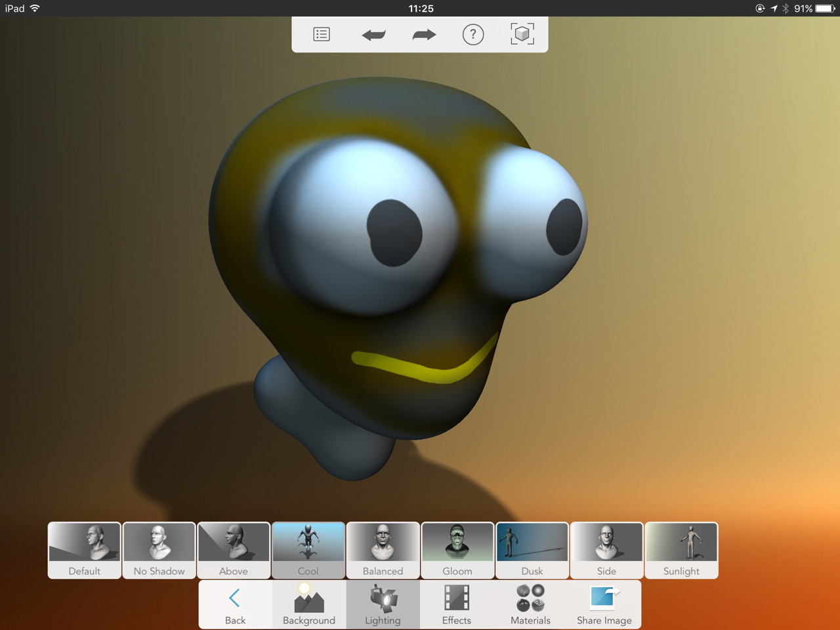
Task: Tap Share Image
Action: tap(604, 604)
